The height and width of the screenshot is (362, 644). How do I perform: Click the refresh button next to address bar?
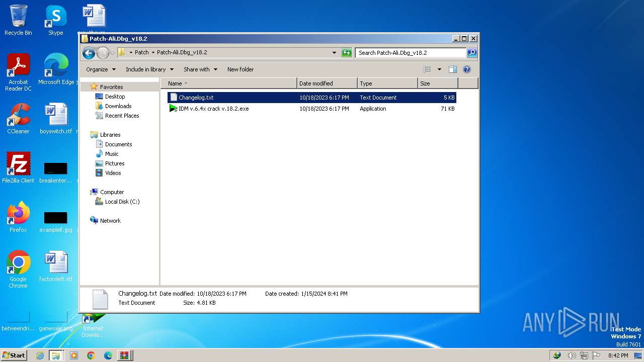click(x=347, y=52)
